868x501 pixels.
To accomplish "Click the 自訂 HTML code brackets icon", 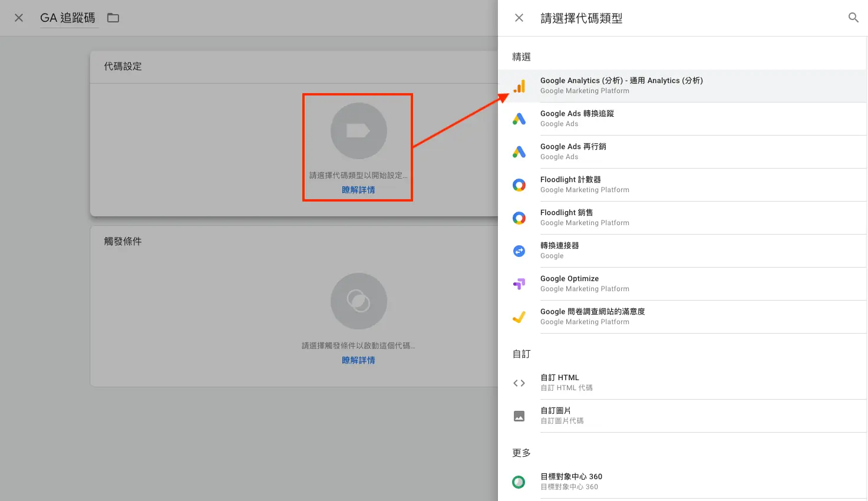I will click(519, 383).
